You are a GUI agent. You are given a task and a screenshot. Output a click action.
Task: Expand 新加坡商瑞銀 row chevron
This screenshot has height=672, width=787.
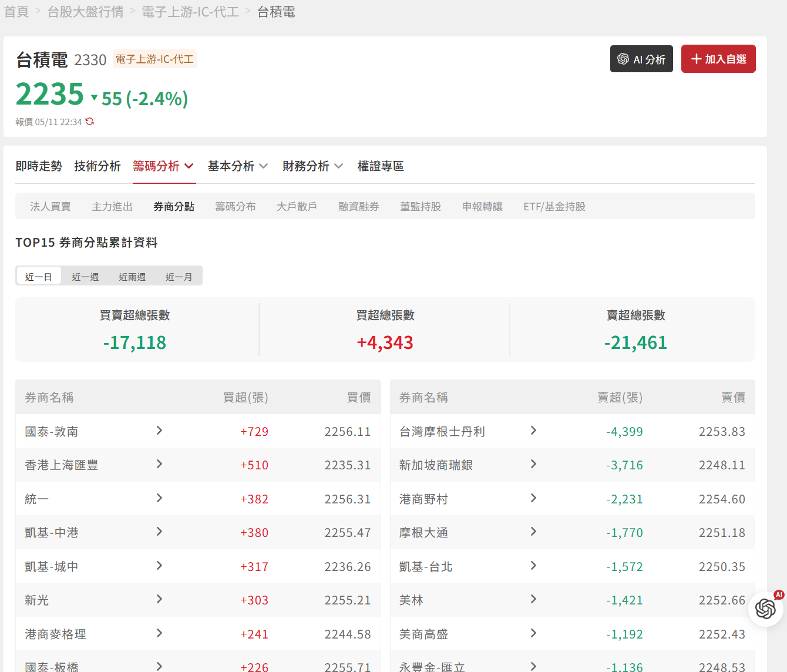(533, 464)
